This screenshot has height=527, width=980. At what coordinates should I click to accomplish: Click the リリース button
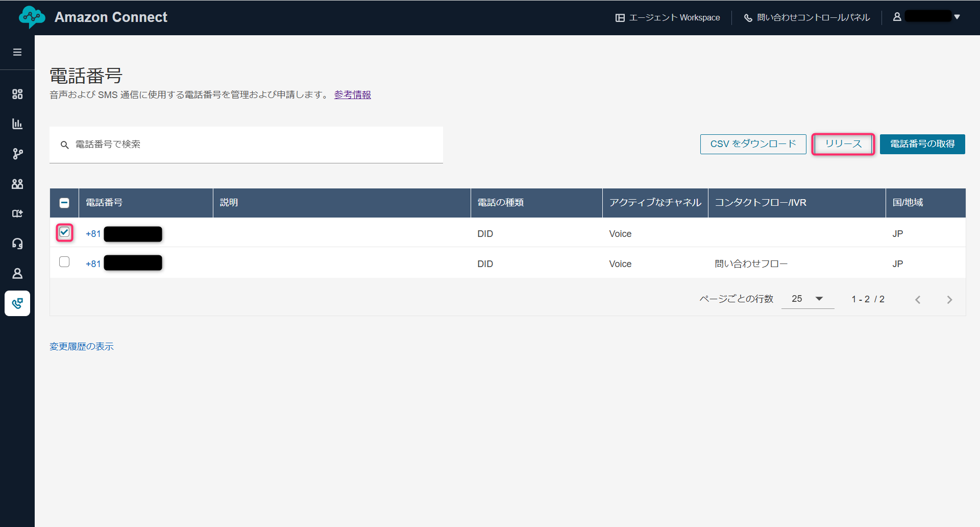843,144
